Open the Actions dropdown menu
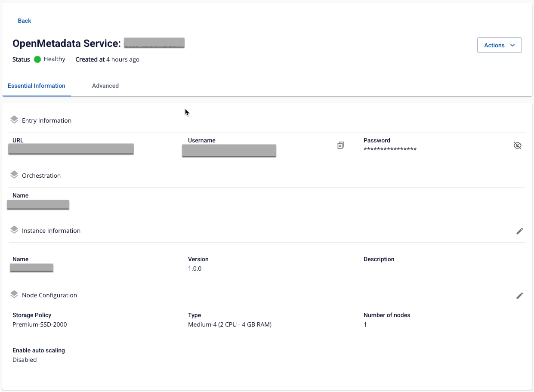Viewport: 534px width, 392px height. click(499, 45)
